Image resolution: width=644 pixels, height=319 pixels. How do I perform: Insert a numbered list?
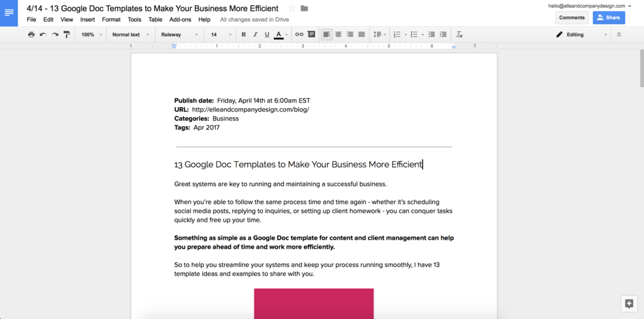point(397,35)
